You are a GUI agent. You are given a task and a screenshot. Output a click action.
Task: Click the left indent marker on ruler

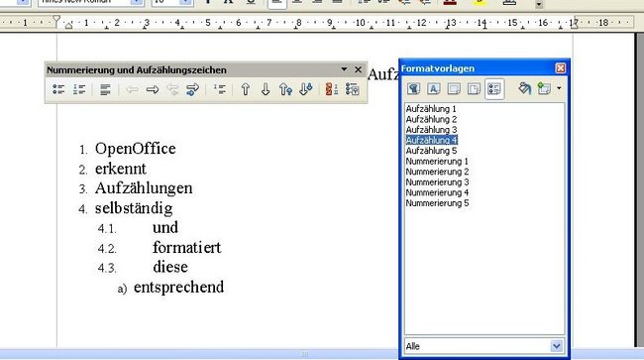click(69, 26)
